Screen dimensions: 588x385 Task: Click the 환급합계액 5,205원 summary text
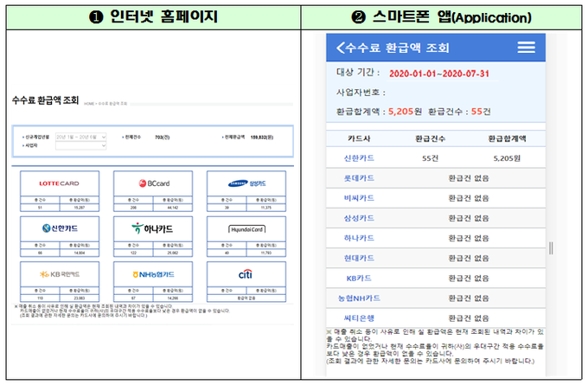pyautogui.click(x=379, y=112)
